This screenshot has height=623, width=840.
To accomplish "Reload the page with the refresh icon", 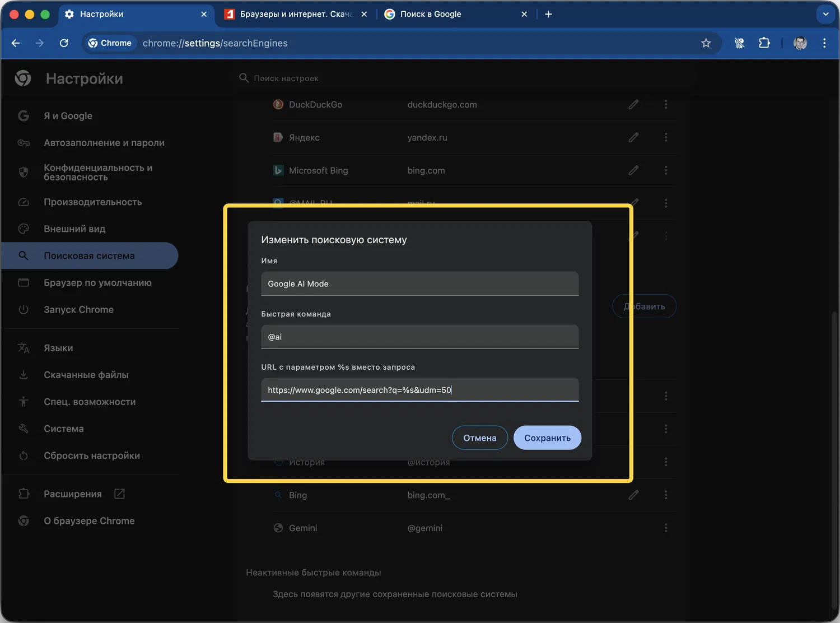I will click(64, 43).
